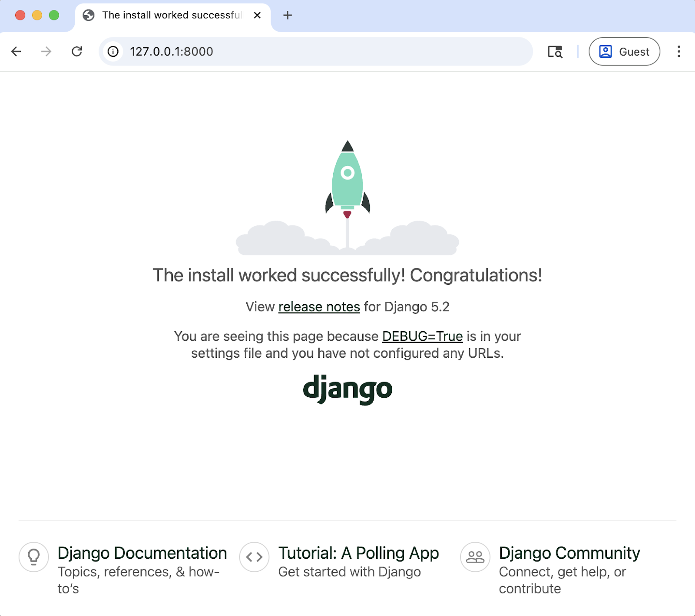Click 'Get started with Django' text

(x=350, y=572)
